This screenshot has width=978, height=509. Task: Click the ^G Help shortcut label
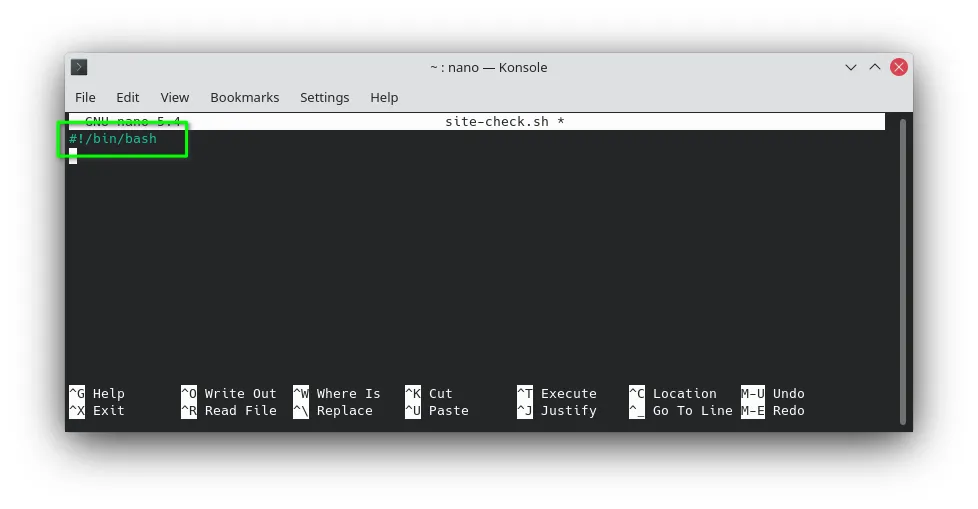(x=97, y=394)
